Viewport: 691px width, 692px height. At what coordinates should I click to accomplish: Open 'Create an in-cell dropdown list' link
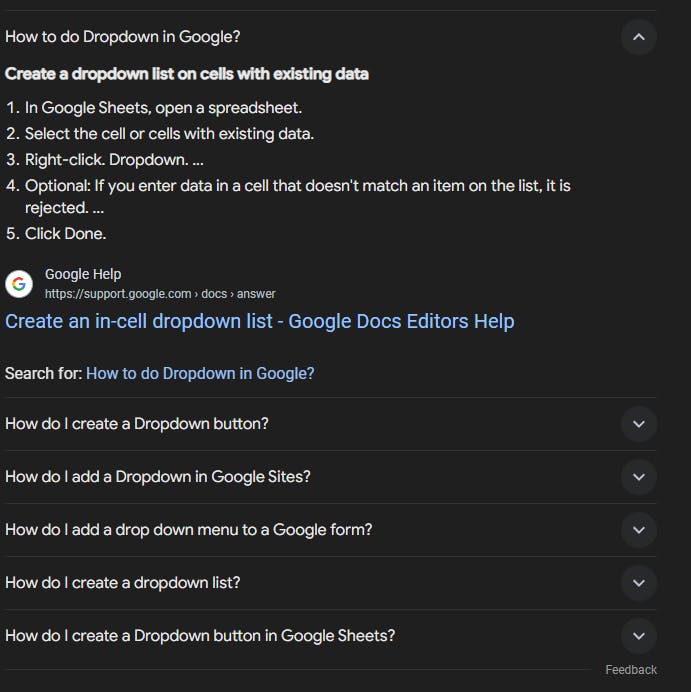(x=259, y=321)
